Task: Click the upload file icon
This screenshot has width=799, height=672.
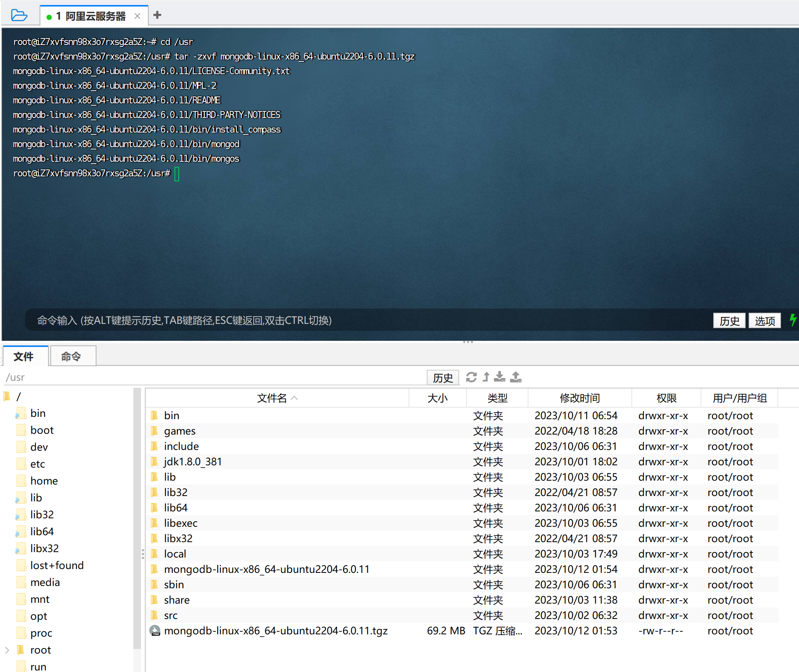Action: point(516,377)
